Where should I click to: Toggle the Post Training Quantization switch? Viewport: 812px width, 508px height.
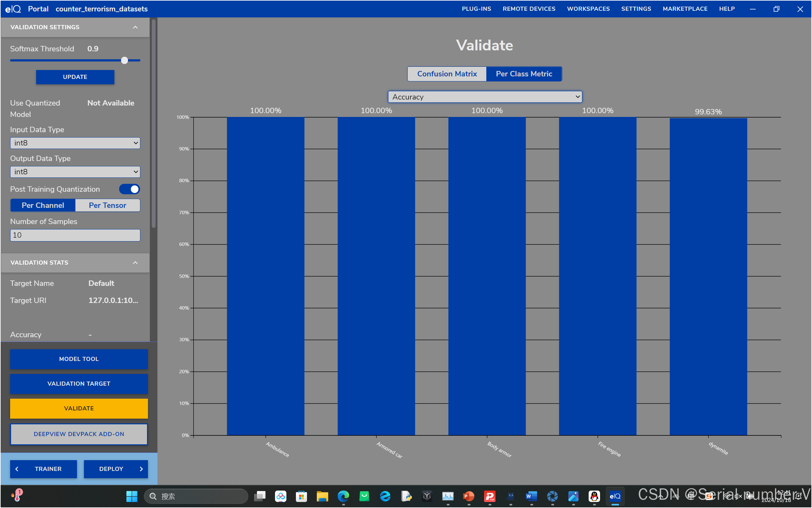(x=130, y=189)
